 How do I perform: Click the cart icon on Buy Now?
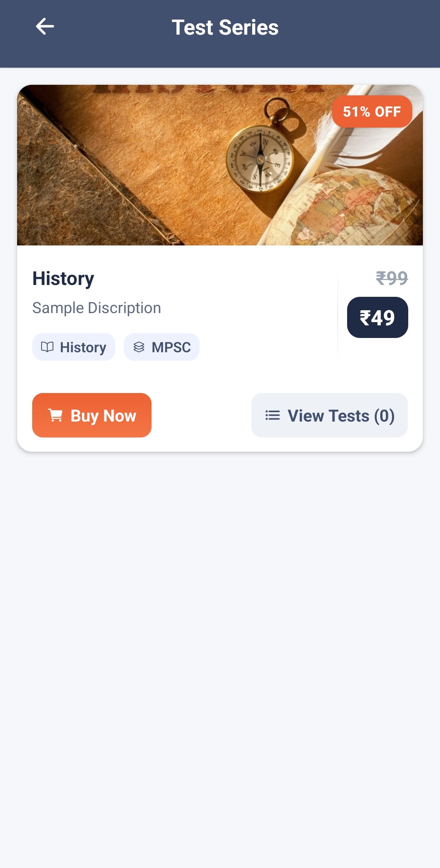[x=55, y=415]
